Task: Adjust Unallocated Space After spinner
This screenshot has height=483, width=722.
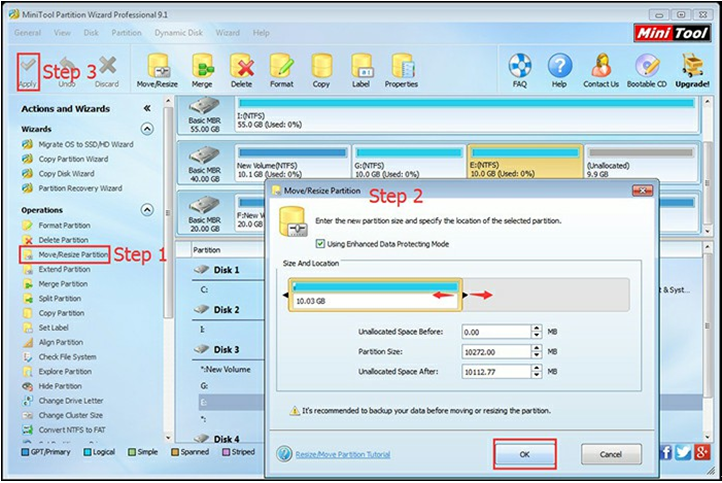Action: [536, 372]
